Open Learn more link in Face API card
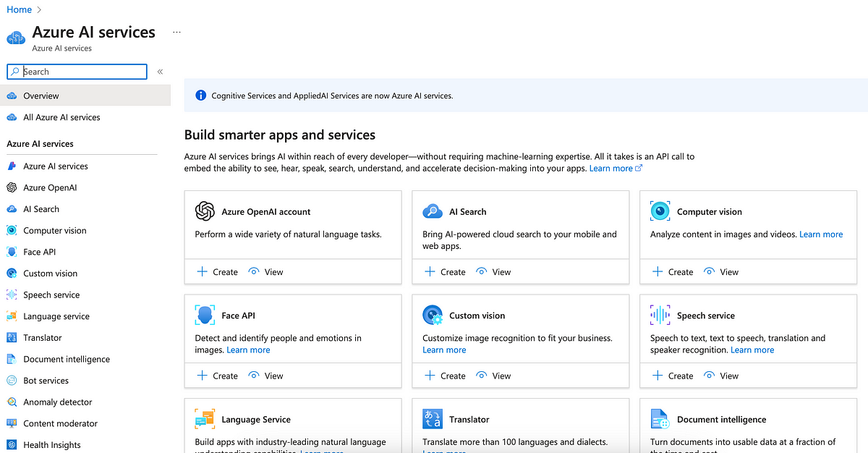Image resolution: width=868 pixels, height=453 pixels. tap(248, 350)
